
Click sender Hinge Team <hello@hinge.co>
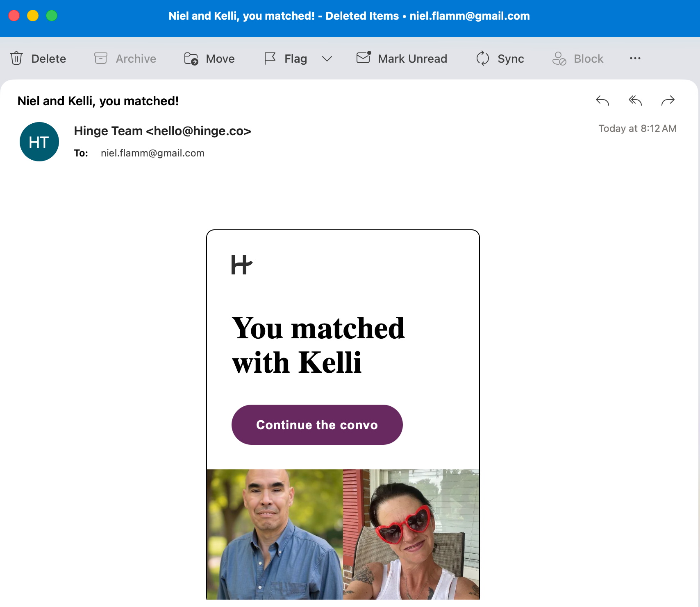pos(163,131)
